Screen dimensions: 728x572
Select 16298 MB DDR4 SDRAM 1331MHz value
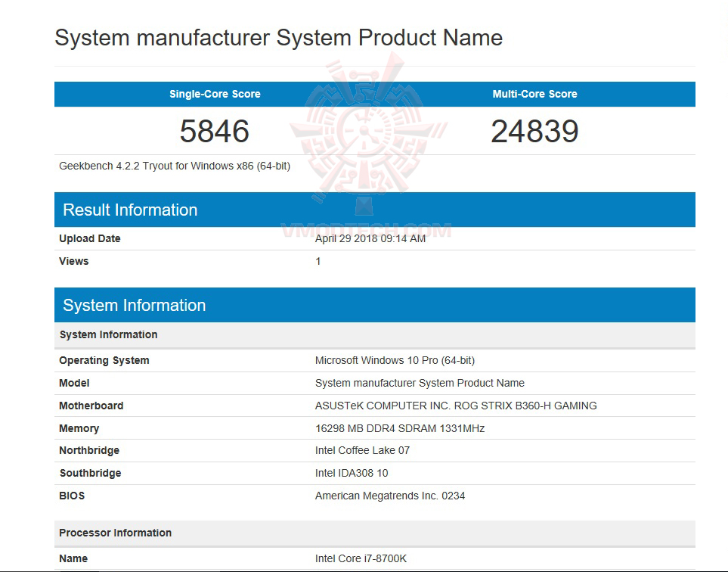point(400,428)
